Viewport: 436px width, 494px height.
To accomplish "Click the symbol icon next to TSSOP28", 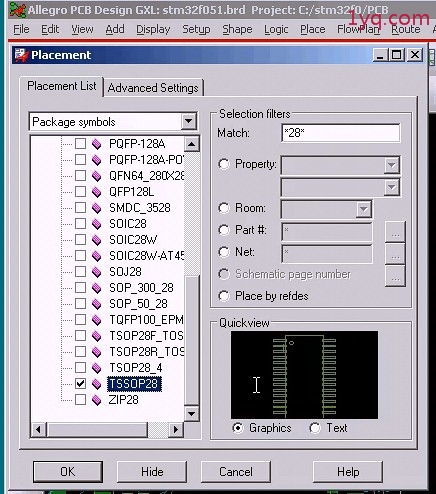I will 96,384.
